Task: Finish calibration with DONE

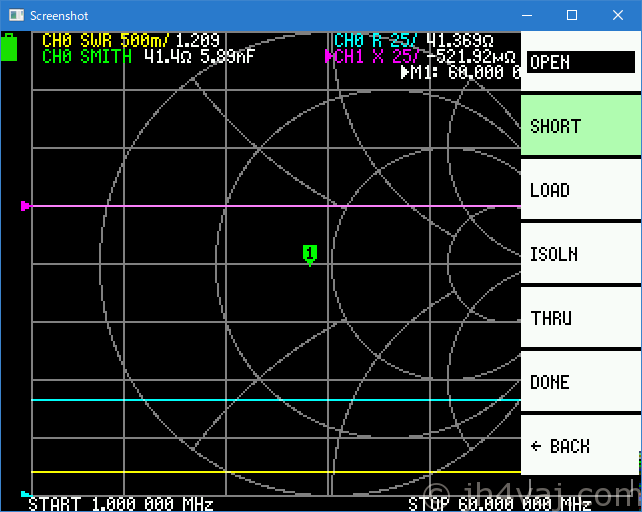Action: point(581,381)
